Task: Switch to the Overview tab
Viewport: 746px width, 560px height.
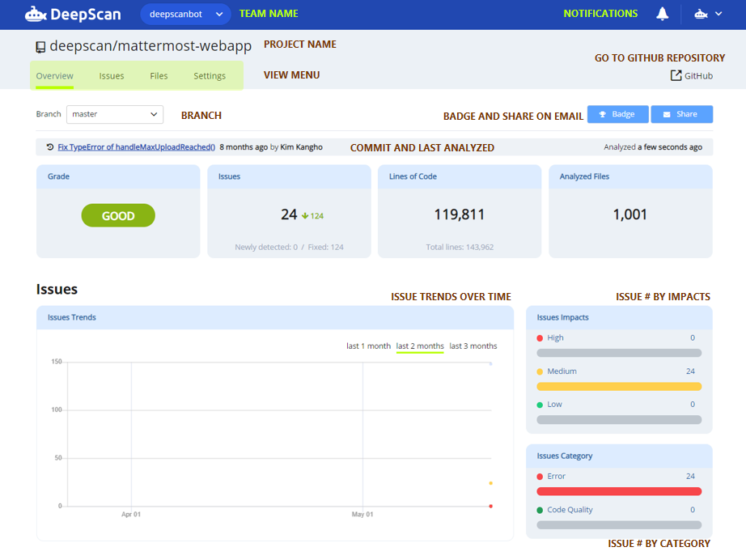Action: point(55,76)
